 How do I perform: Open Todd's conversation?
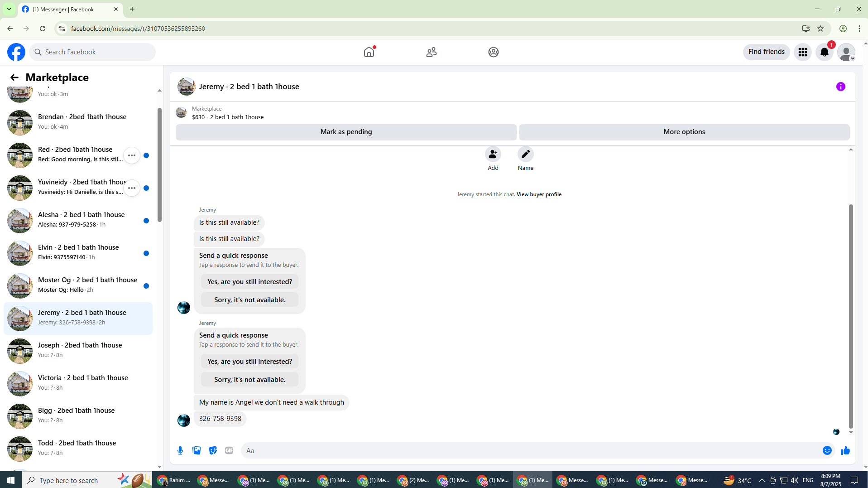[78, 449]
